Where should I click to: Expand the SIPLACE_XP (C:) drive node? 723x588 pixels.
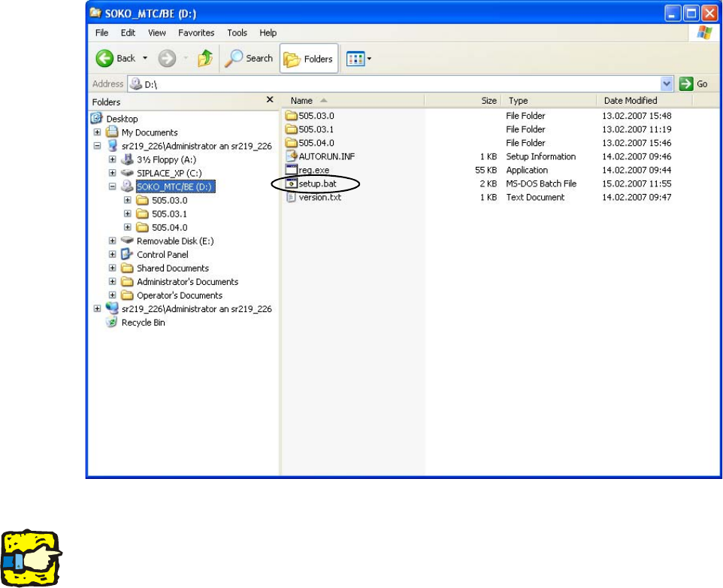point(113,173)
